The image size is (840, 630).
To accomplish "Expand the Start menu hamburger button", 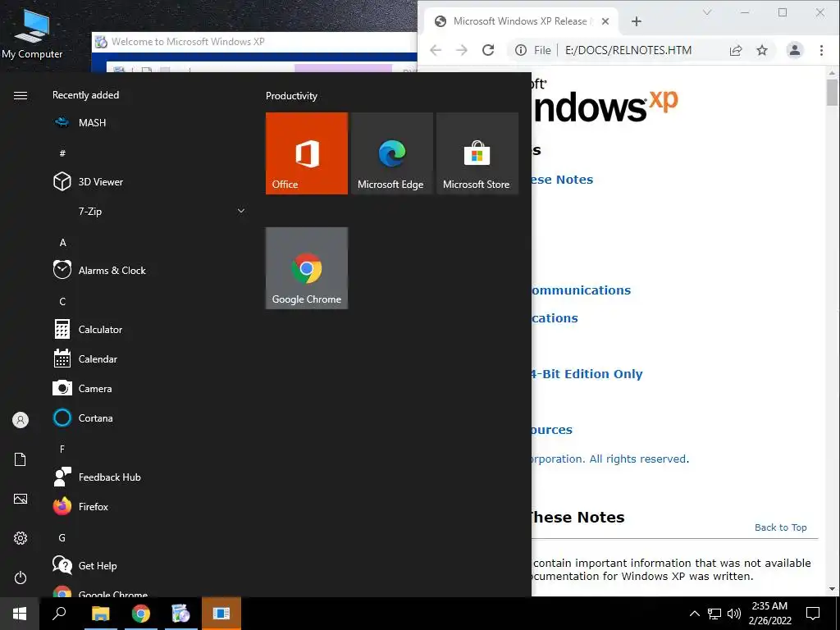I will pos(21,95).
